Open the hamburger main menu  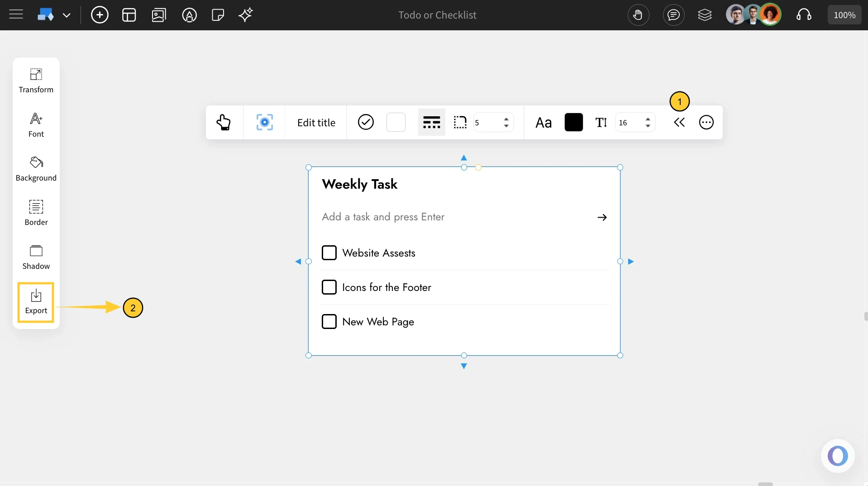[16, 15]
